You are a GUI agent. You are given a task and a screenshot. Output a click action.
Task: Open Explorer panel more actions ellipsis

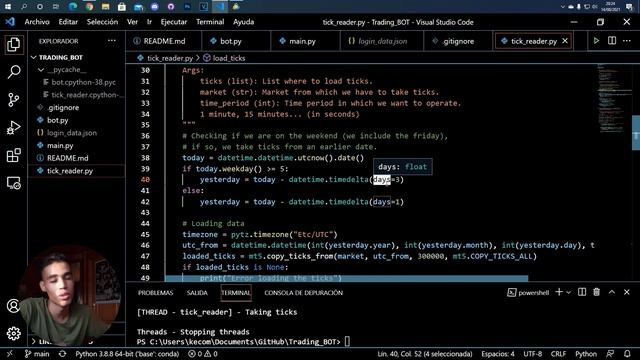click(111, 41)
